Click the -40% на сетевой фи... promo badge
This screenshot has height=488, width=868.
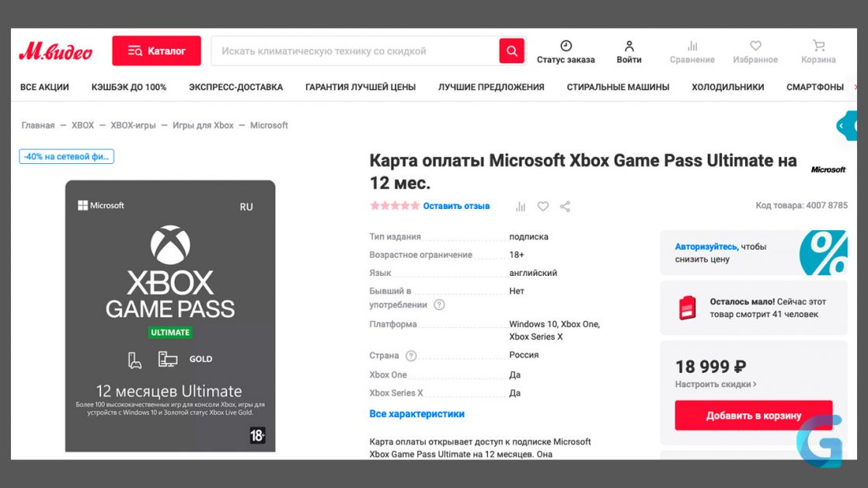(x=66, y=157)
